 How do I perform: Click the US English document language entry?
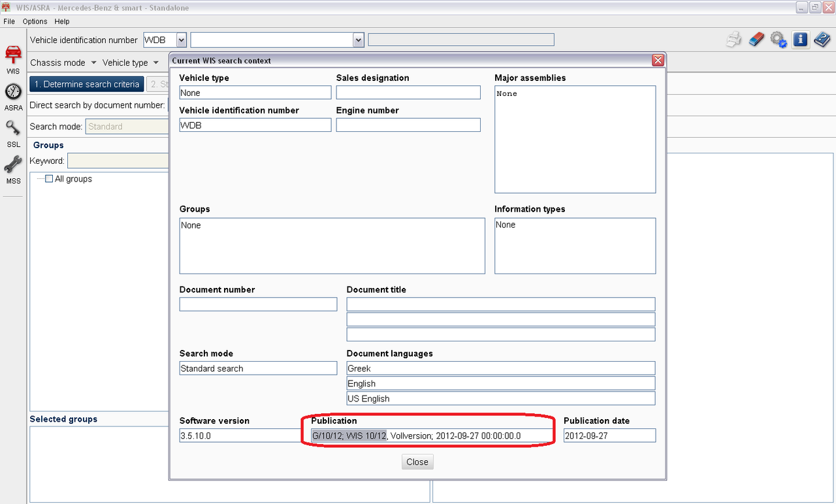(x=500, y=398)
